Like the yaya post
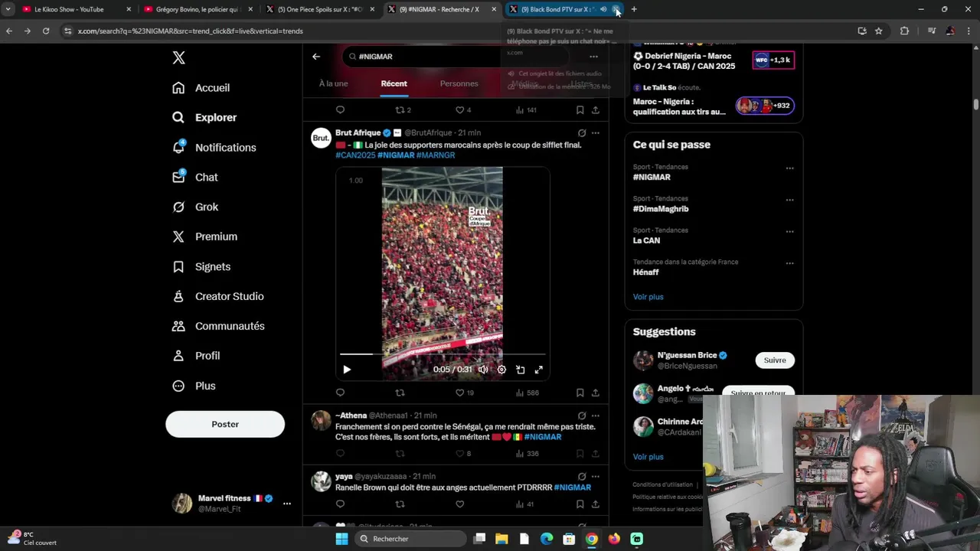The image size is (980, 551). point(459,504)
